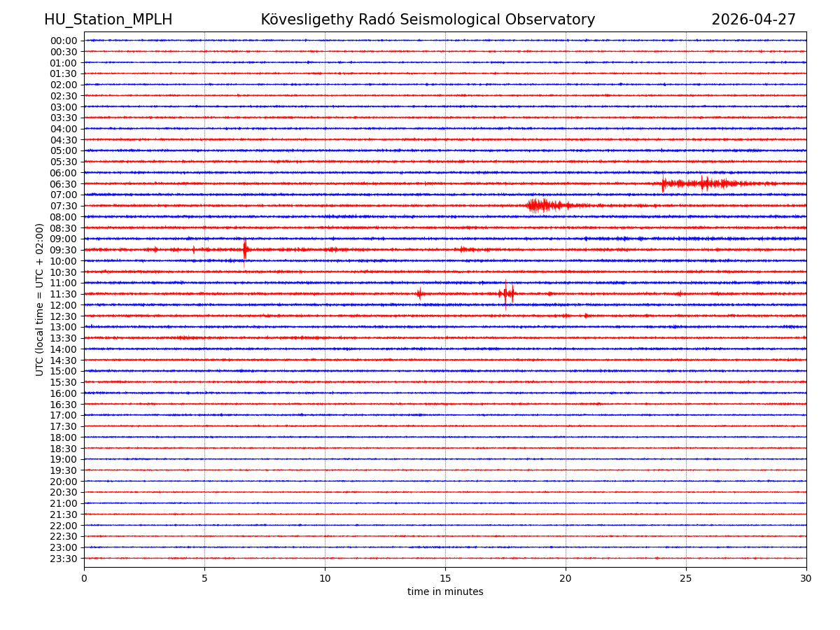Click the 06:30 row time label
Viewport: 840px width, 630px height.
(x=64, y=184)
